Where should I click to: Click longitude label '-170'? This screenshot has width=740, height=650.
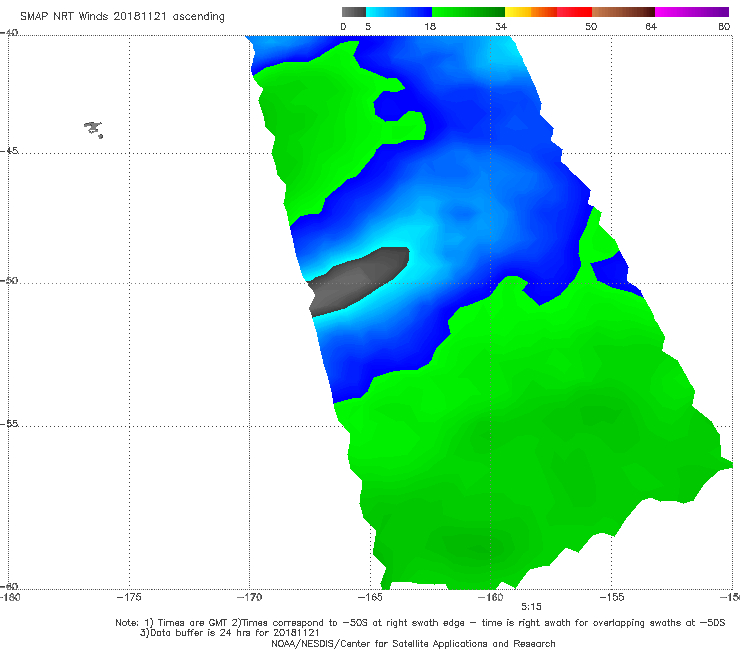(x=249, y=597)
